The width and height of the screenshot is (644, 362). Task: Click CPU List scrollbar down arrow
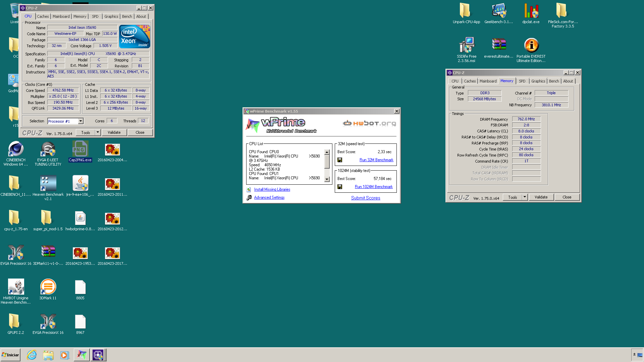(x=327, y=179)
